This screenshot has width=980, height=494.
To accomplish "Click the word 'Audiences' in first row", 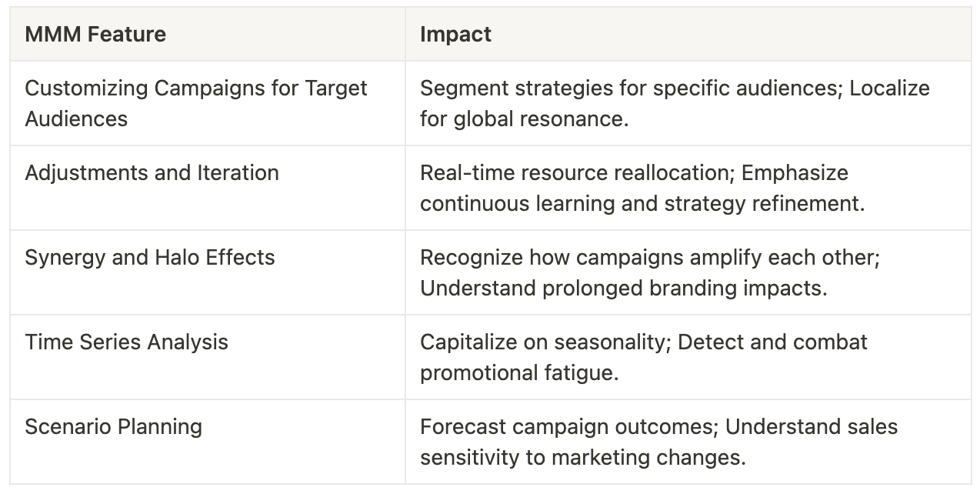I will click(76, 118).
